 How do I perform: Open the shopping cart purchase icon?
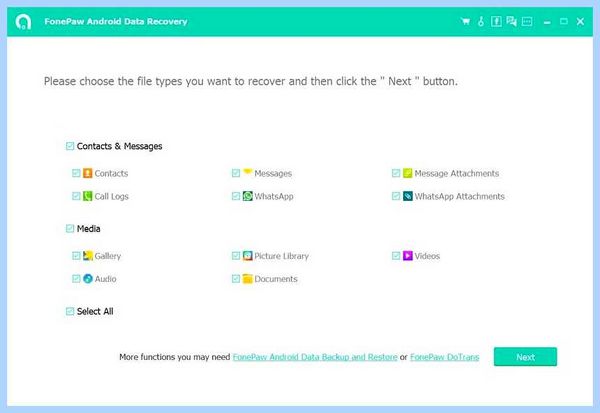(x=465, y=21)
